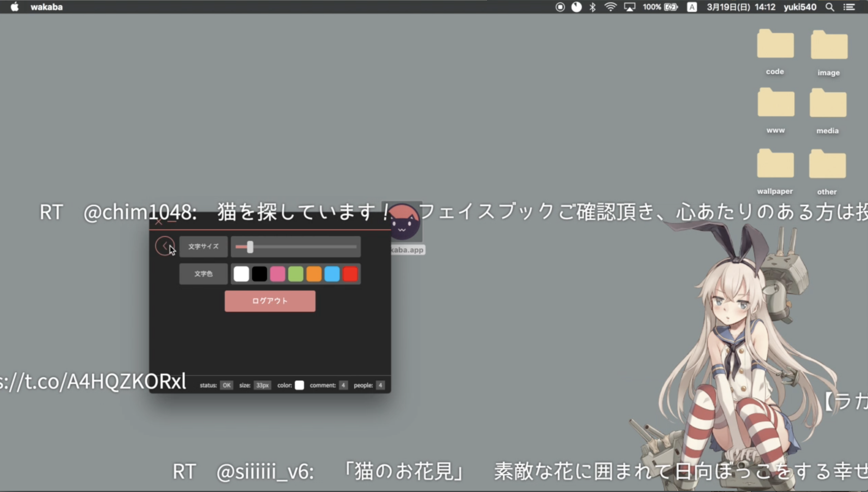The width and height of the screenshot is (868, 492).
Task: Open the Apple menu
Action: pos(14,7)
